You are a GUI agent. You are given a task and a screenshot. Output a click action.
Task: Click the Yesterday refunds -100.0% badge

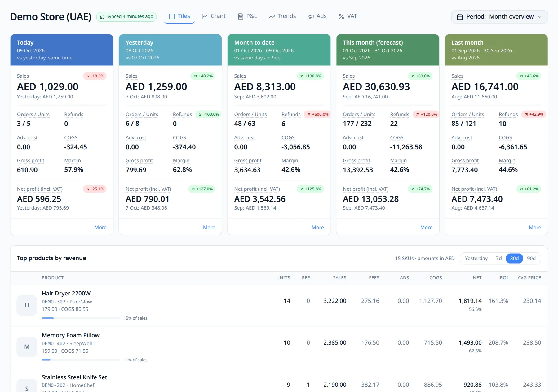coord(209,115)
